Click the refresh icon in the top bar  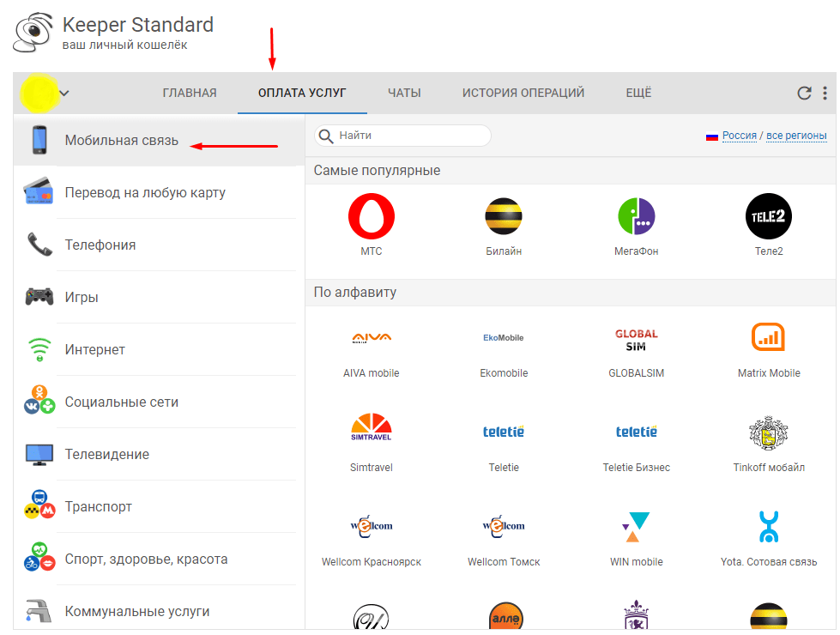click(x=804, y=94)
